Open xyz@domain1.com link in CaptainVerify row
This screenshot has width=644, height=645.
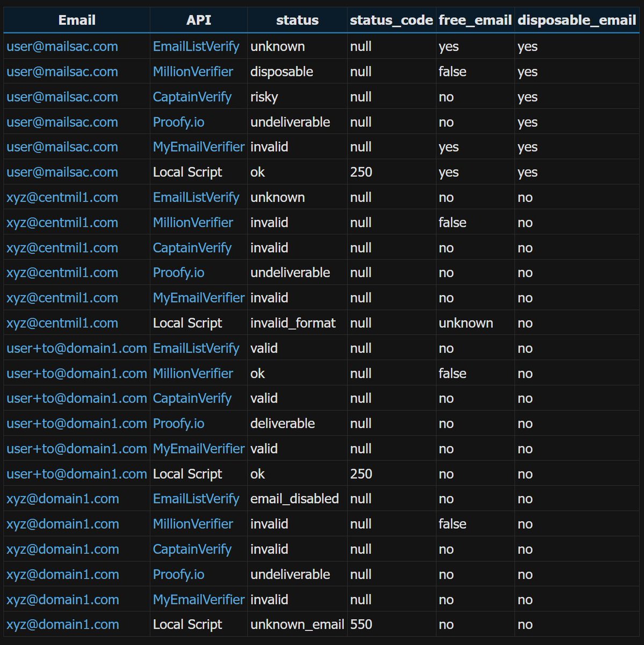63,549
